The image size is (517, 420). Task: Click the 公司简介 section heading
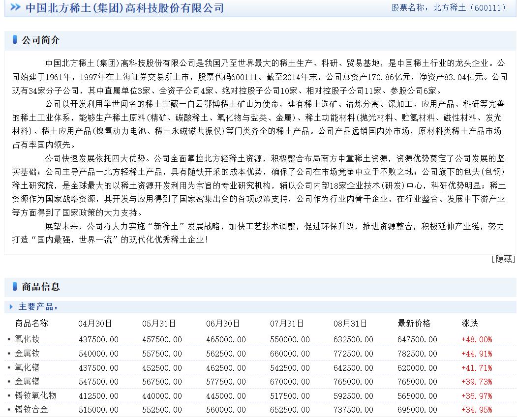[41, 40]
